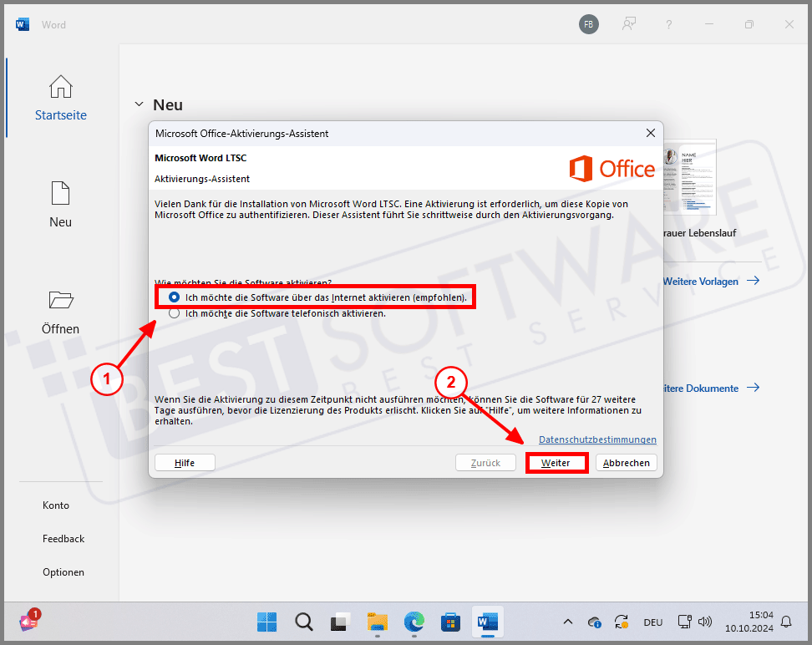Click the Word icon in taskbar

488,621
